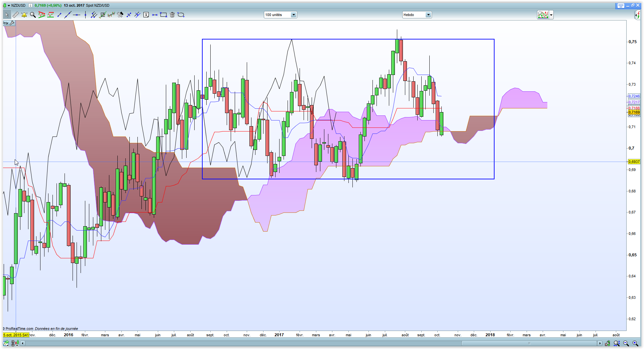Zoom in using the plus magnifier
Screen dimensions: 644x349
coord(636,343)
